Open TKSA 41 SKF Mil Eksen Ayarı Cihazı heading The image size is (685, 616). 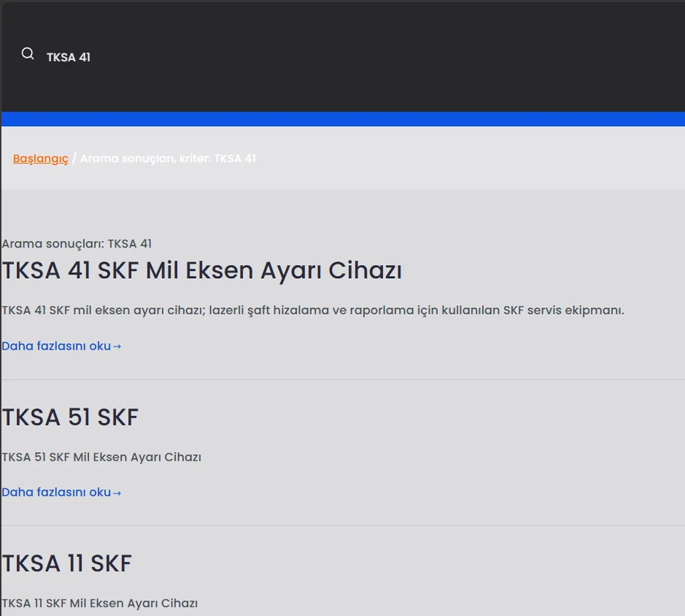[x=201, y=270]
